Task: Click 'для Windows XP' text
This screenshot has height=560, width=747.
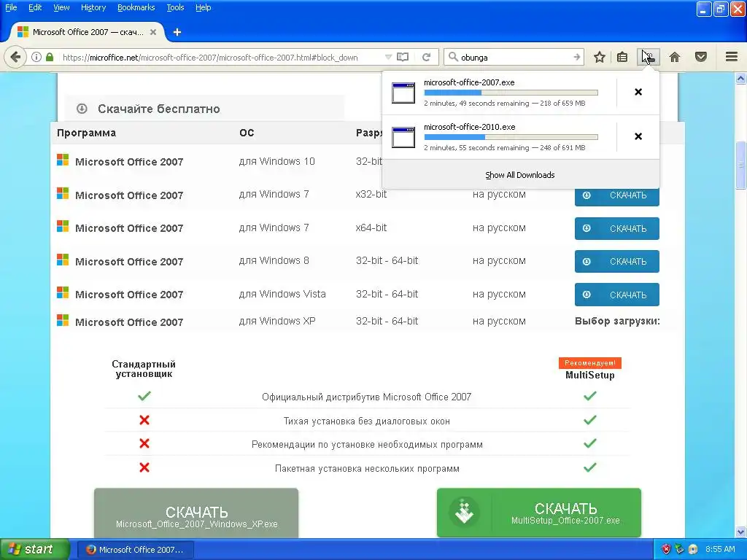Action: 277,321
